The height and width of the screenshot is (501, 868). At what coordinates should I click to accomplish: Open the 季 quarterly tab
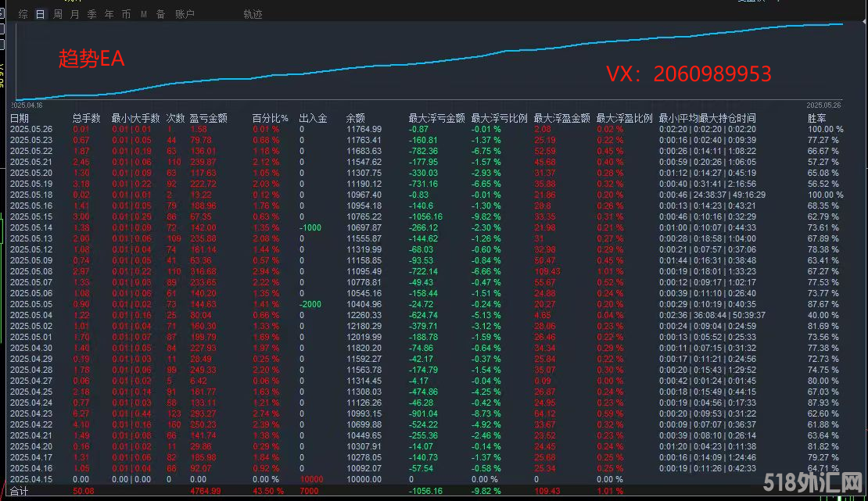92,14
